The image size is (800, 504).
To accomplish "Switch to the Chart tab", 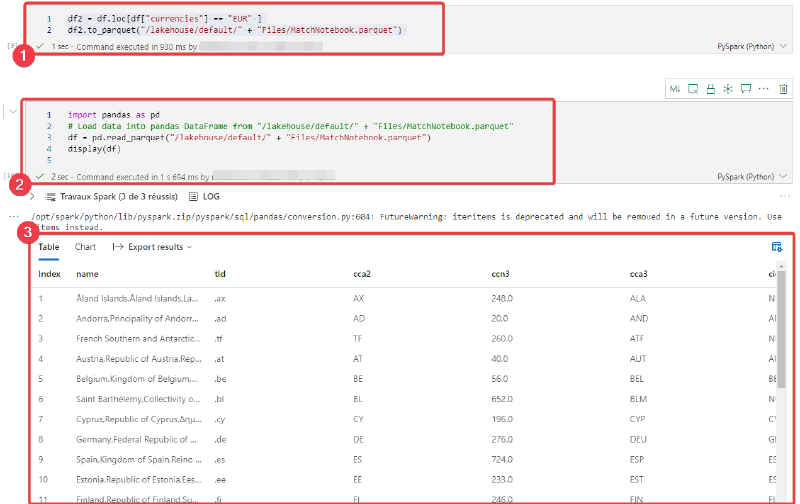I will coord(85,247).
